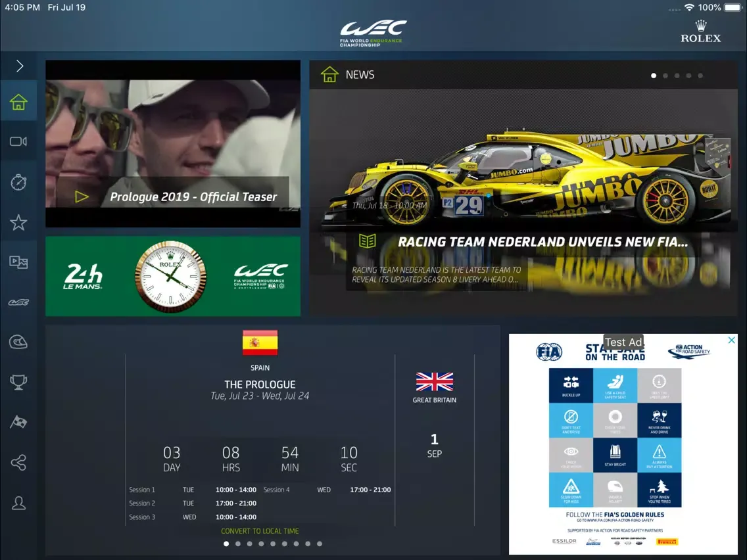Tap the Session 3 10:00 - 14:00 time
Viewport: 747px width, 560px height.
pos(236,517)
